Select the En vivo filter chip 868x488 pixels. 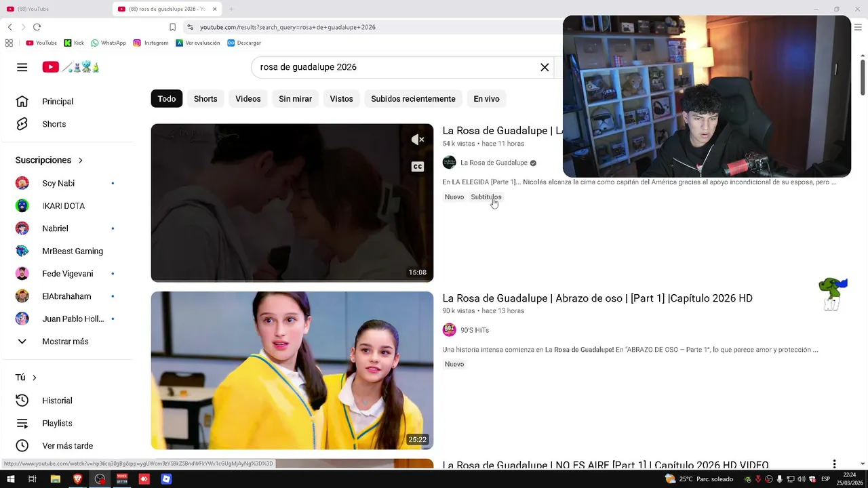coord(486,99)
